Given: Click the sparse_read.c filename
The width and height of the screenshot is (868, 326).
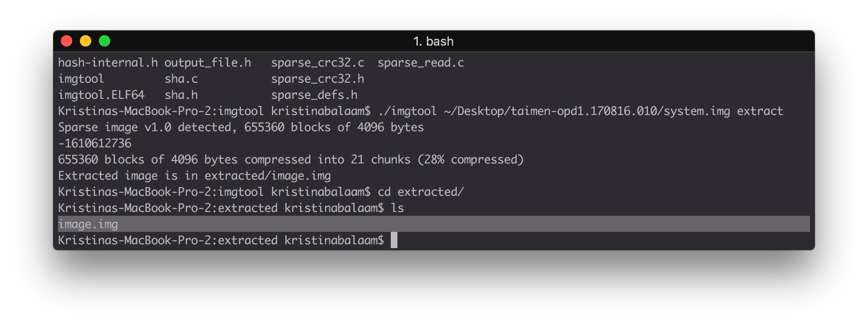Looking at the screenshot, I should (421, 63).
